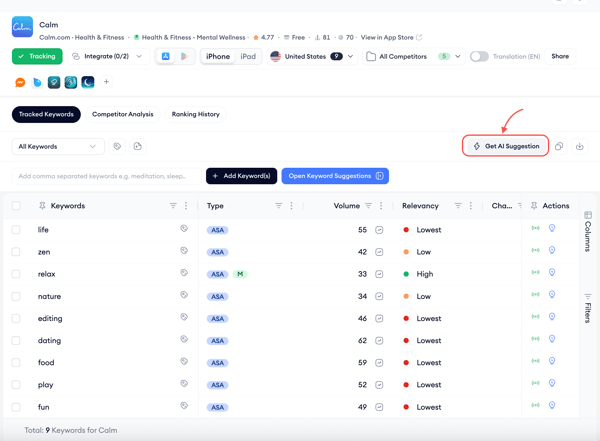This screenshot has height=441, width=600.
Task: Check the box for keyword nature
Action: tap(16, 296)
